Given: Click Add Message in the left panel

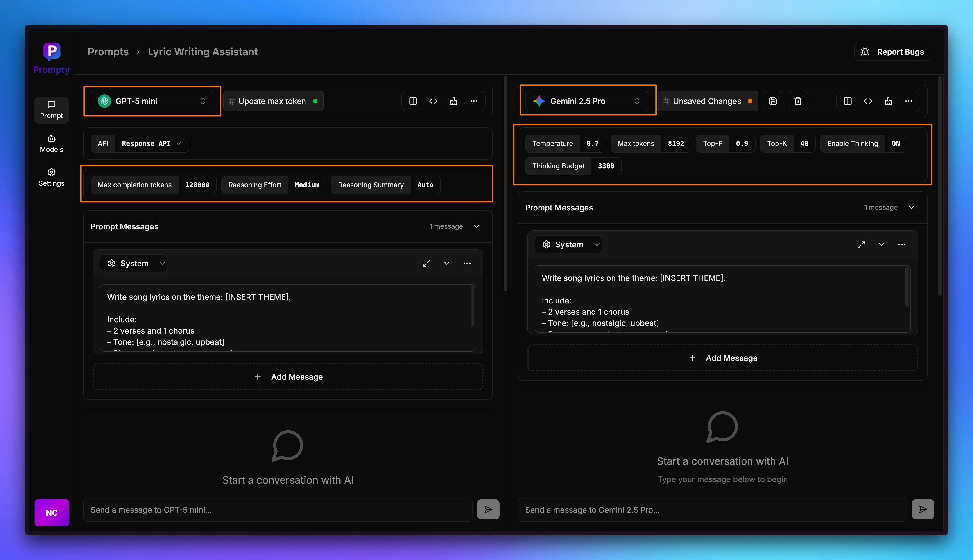Looking at the screenshot, I should pos(288,377).
